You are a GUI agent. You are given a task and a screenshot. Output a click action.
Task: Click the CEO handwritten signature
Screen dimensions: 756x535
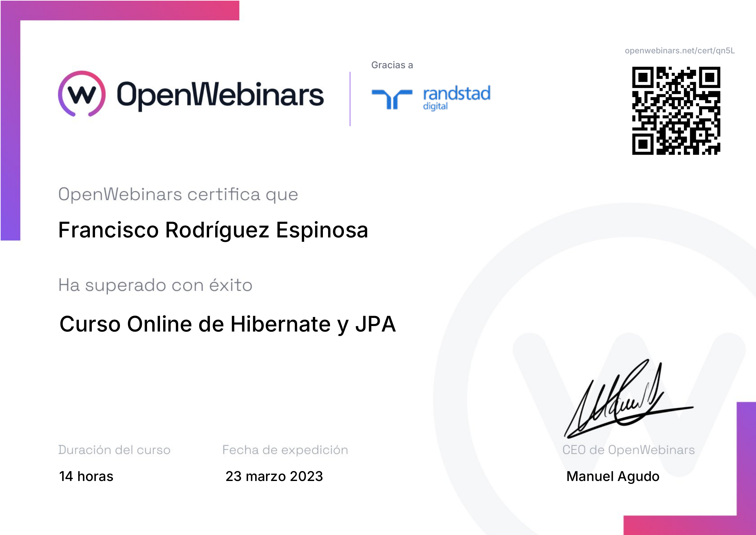coord(629,399)
